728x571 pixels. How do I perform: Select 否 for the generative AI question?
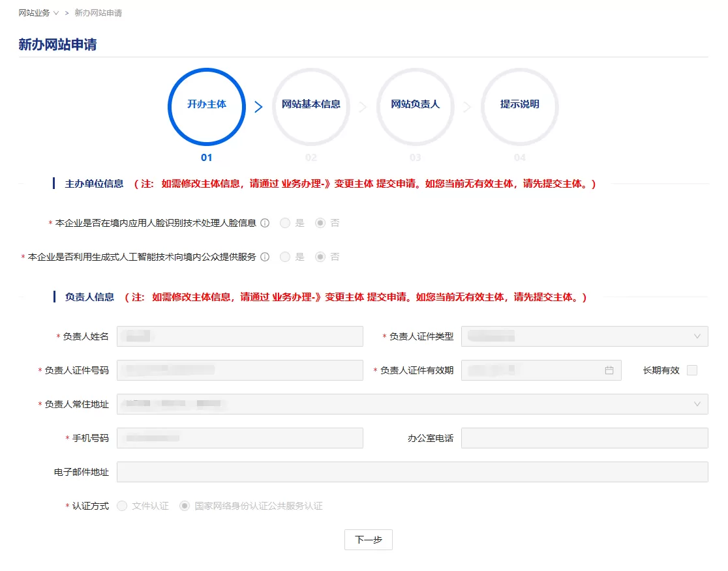coord(319,257)
